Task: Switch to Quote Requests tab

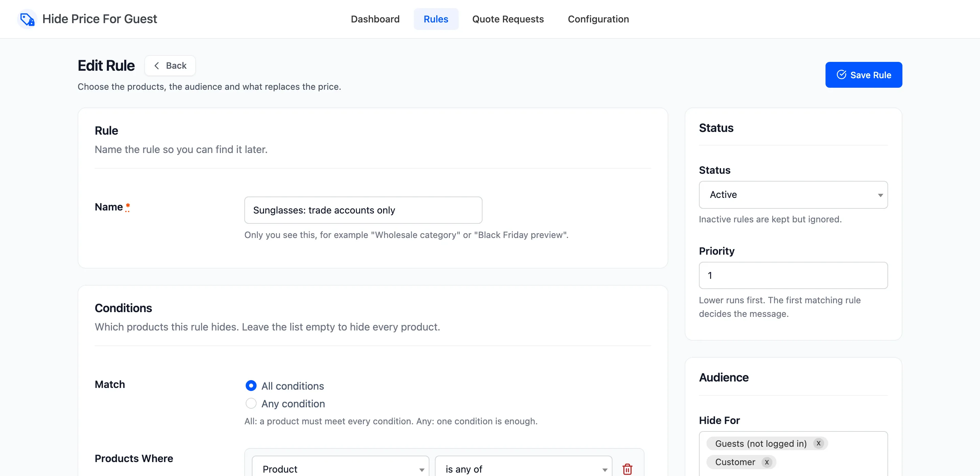Action: click(x=507, y=19)
